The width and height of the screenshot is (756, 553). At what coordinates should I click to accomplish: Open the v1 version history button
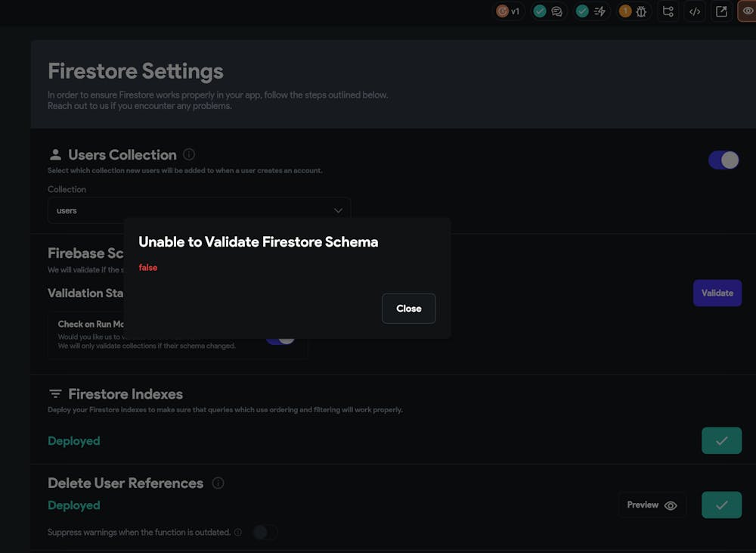[x=509, y=11]
